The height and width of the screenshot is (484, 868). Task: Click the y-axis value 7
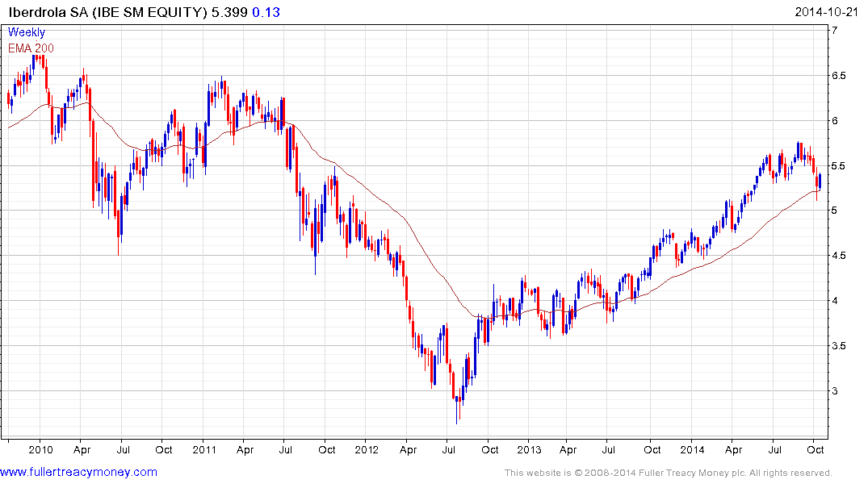coord(835,30)
